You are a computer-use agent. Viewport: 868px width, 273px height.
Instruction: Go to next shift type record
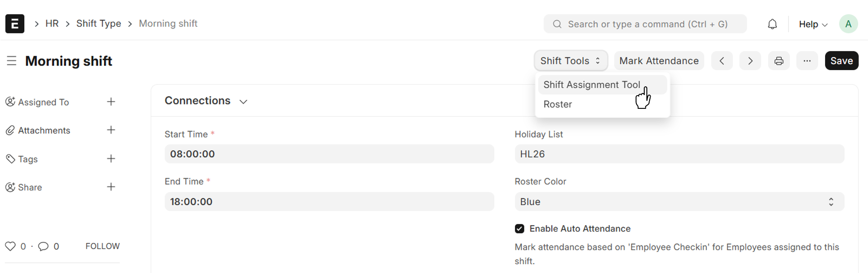750,61
